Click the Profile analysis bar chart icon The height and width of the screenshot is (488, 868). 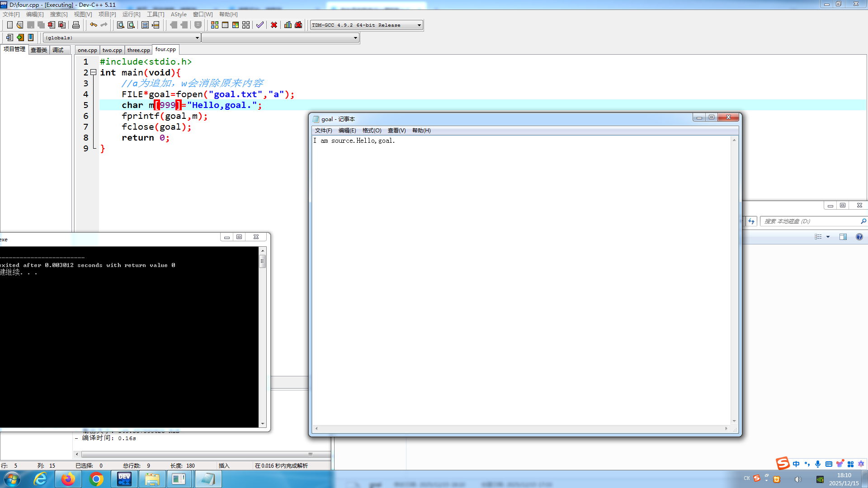pyautogui.click(x=288, y=25)
